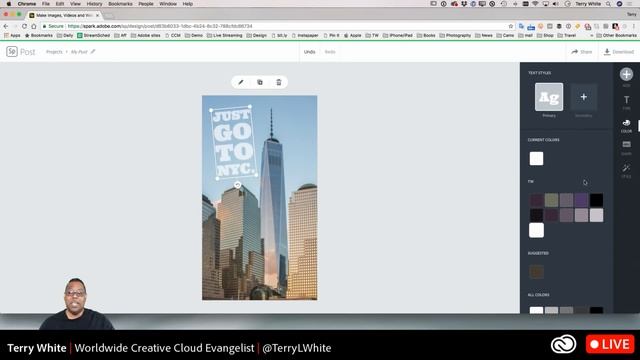Screen dimensions: 640x360
Task: Choose the brown swatch under Suggested
Action: [536, 272]
